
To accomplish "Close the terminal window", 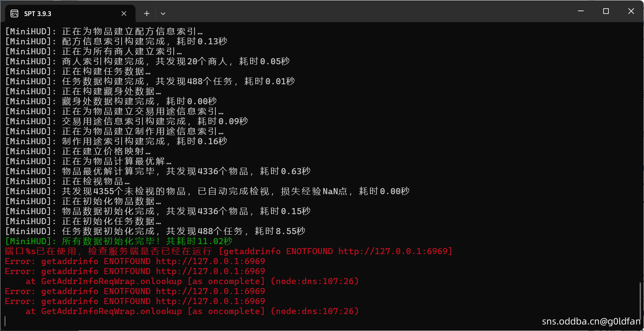I will pyautogui.click(x=631, y=11).
